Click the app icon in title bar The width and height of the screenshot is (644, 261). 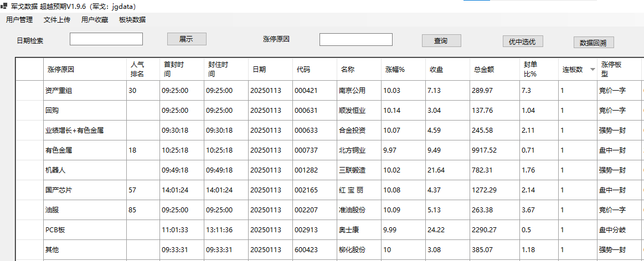click(x=4, y=7)
